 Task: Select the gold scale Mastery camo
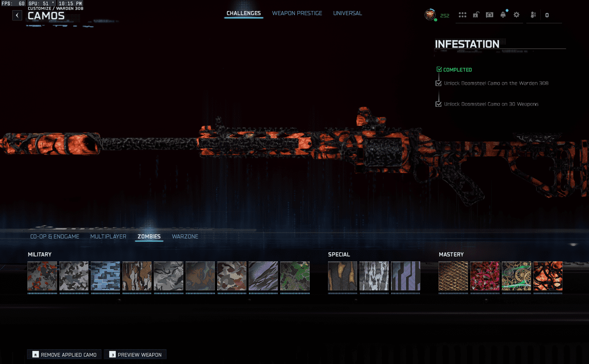point(453,276)
